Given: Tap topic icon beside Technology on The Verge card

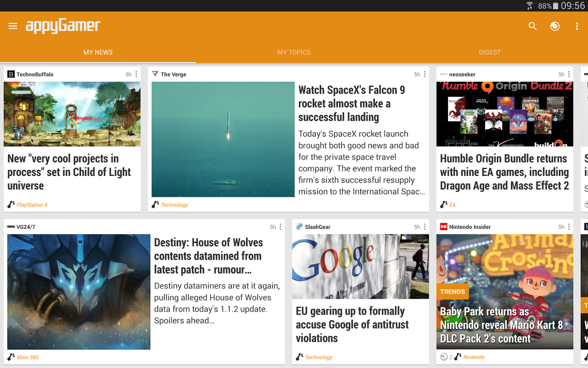Looking at the screenshot, I should (x=155, y=204).
